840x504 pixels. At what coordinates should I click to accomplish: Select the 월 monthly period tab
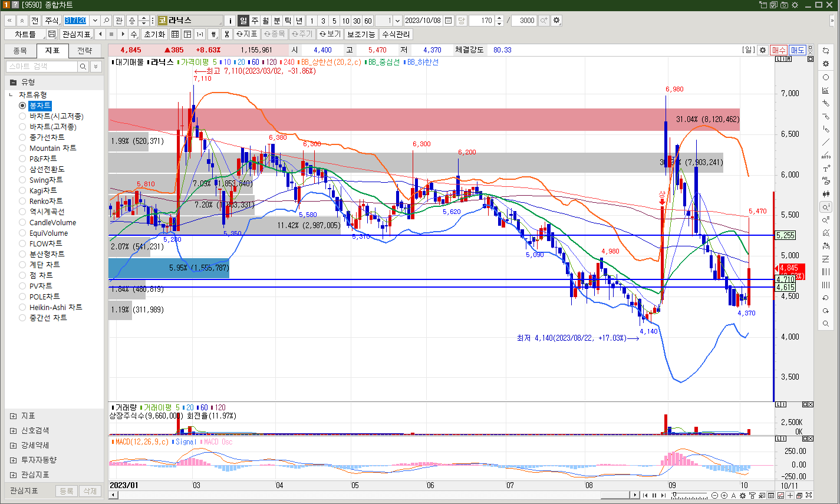[x=266, y=21]
